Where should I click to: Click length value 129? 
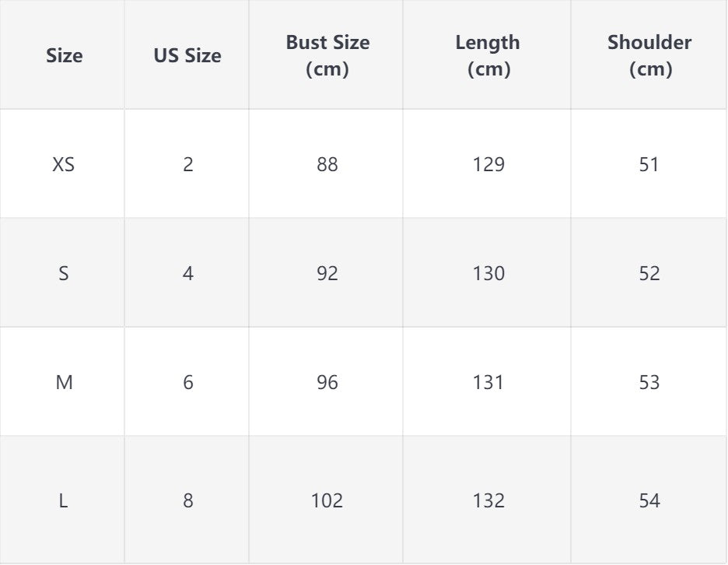tap(488, 164)
